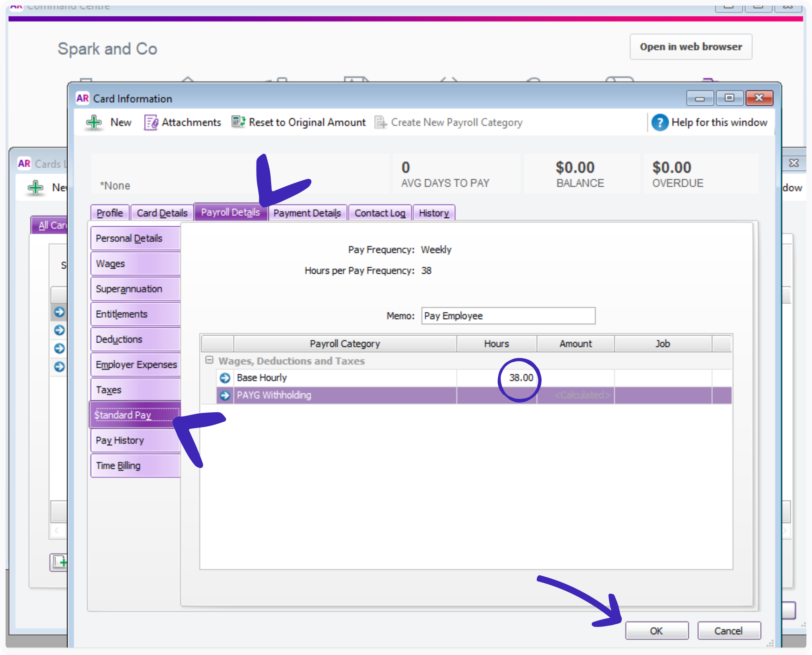
Task: Open the Superannuation section
Action: click(135, 289)
